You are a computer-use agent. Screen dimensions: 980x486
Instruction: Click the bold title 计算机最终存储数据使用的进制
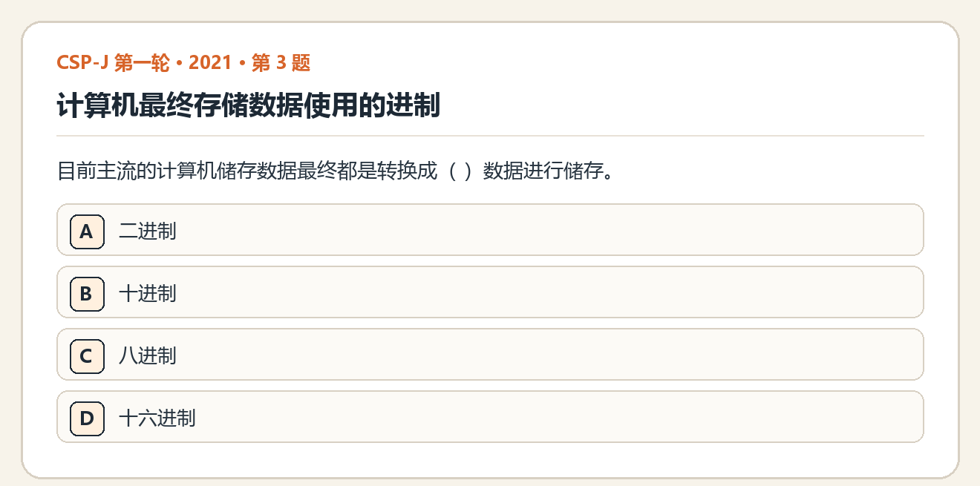click(x=249, y=105)
